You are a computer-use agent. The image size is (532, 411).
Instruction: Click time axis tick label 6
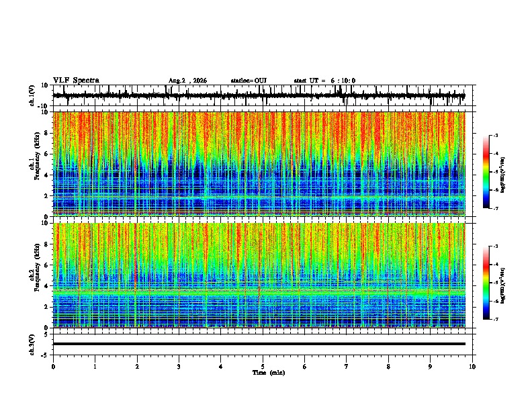pyautogui.click(x=305, y=367)
